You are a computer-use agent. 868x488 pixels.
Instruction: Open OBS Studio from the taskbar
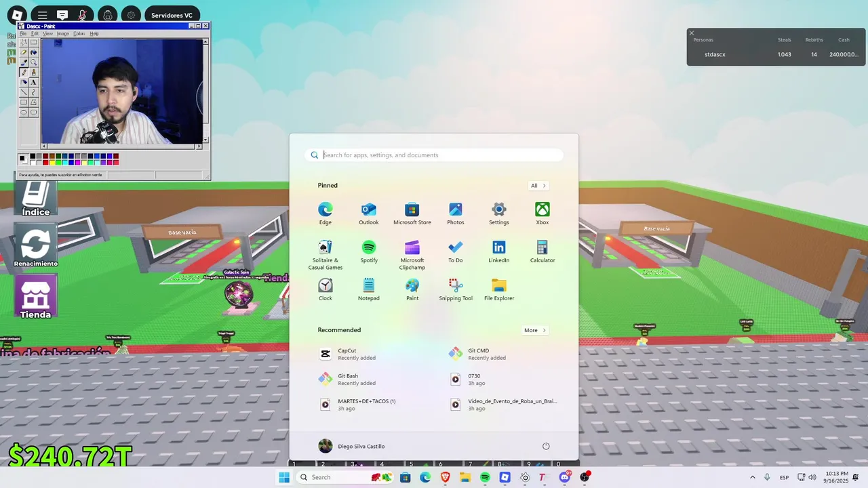pyautogui.click(x=585, y=477)
